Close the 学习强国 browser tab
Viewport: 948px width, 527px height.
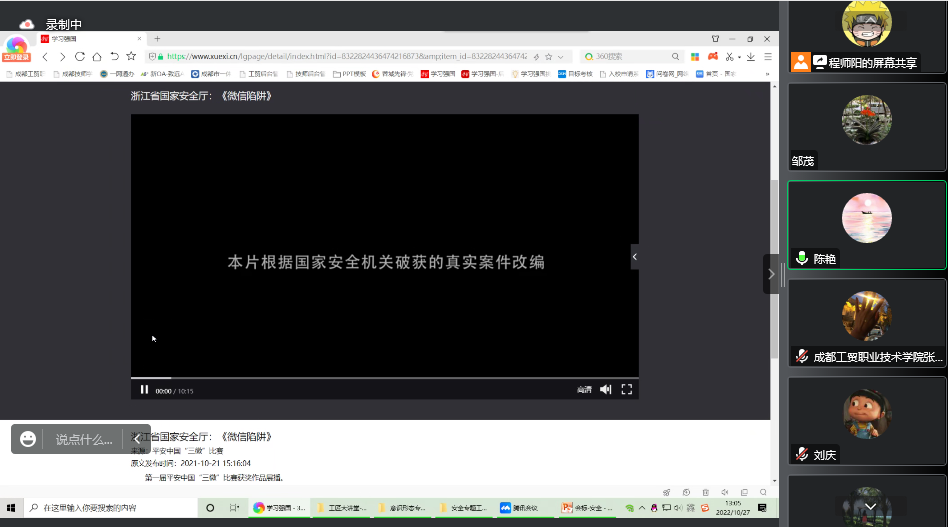coord(140,39)
